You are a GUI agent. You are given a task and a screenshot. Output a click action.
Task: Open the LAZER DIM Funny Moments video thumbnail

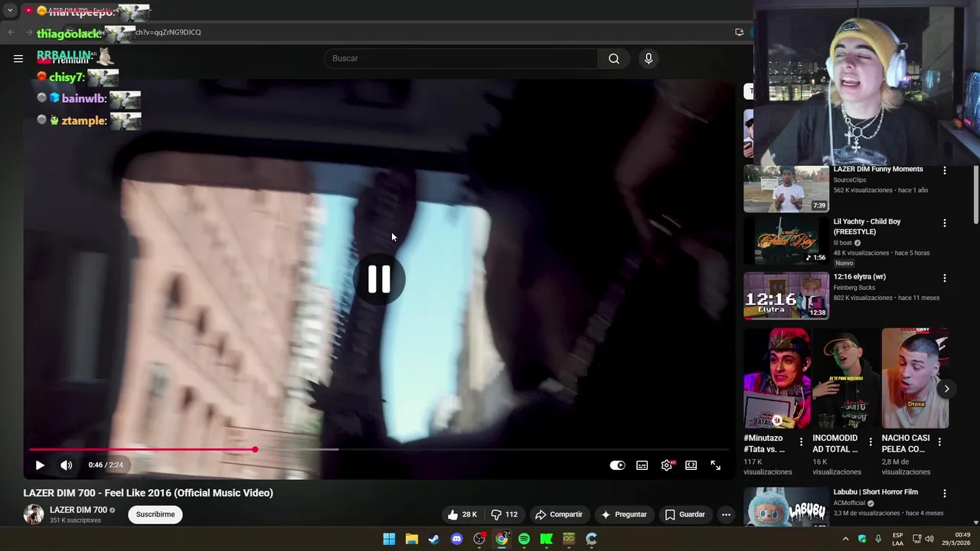(x=786, y=188)
